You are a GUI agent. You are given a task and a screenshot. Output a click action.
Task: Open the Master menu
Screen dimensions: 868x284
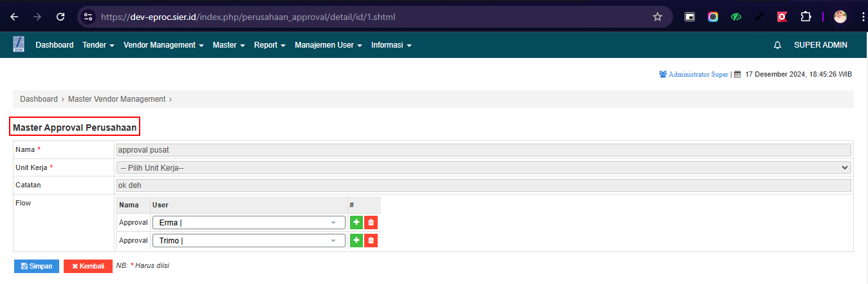229,45
